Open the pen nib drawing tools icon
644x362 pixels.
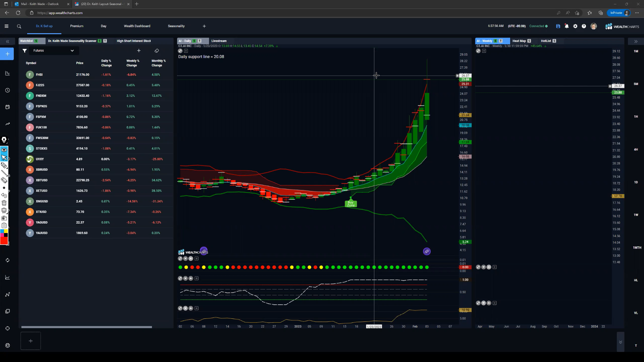(x=4, y=140)
